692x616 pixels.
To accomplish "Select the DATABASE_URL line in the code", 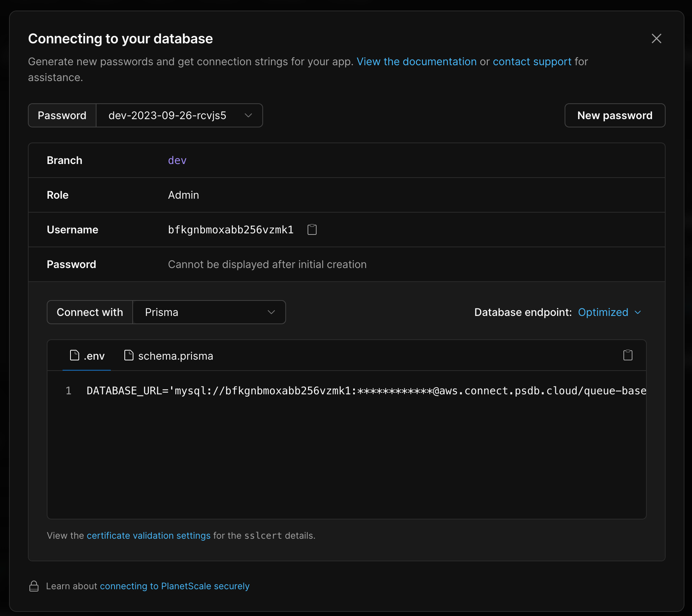I will pos(366,391).
